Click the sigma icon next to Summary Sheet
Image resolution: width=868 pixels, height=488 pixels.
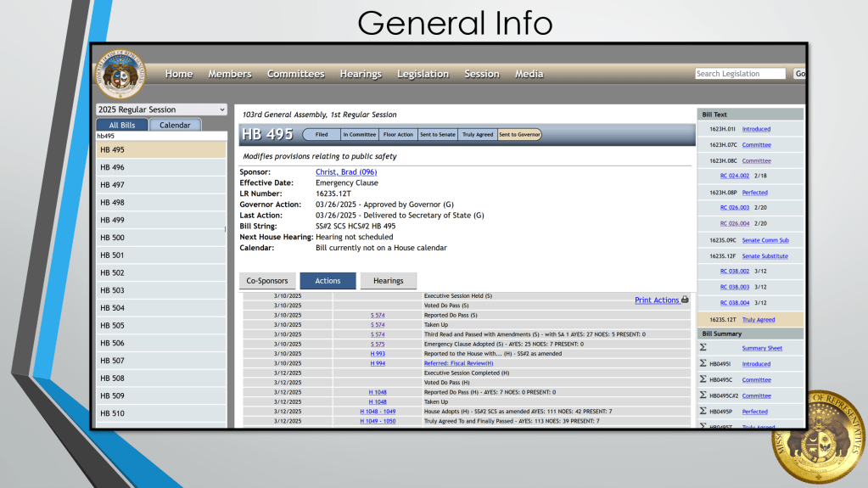[x=703, y=348]
